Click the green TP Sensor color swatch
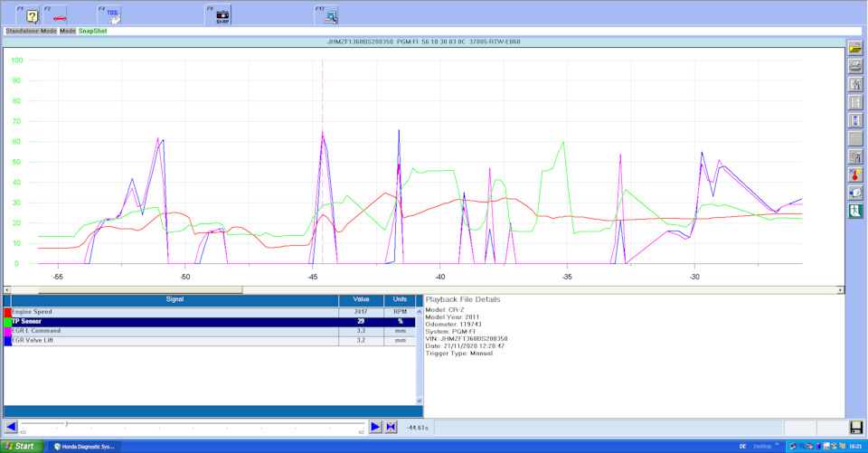This screenshot has width=868, height=453. click(x=8, y=322)
